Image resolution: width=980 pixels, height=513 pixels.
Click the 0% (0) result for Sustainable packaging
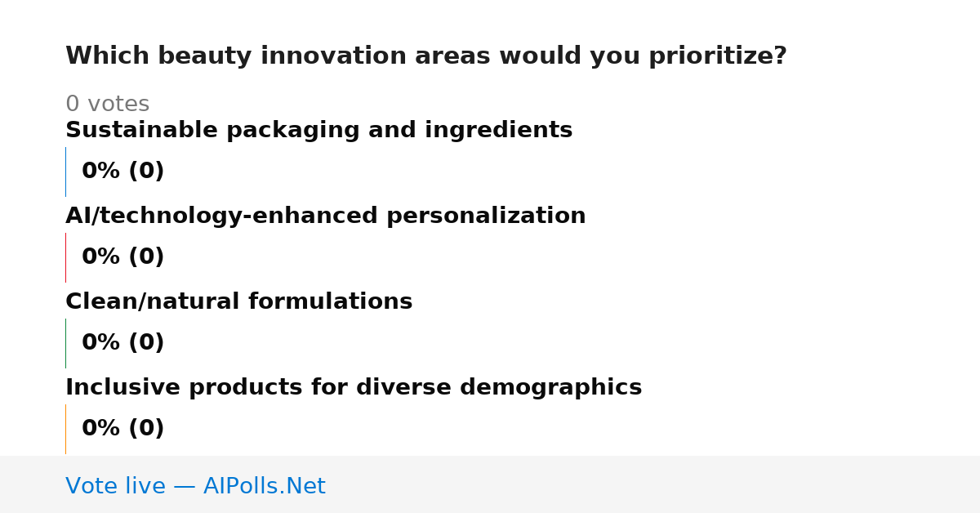(122, 172)
